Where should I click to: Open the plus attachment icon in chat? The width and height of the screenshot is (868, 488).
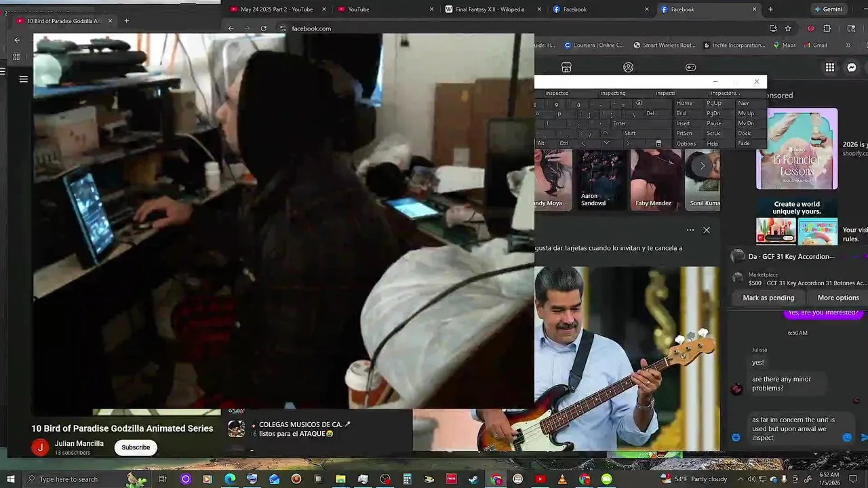click(x=736, y=437)
